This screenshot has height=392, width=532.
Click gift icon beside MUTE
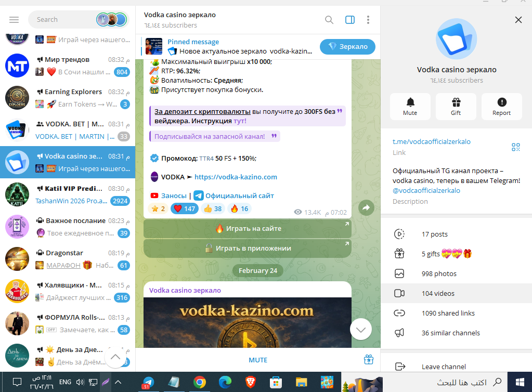(x=369, y=359)
